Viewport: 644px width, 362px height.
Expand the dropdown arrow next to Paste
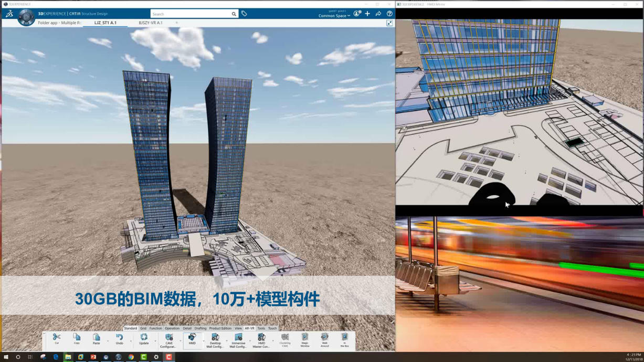pyautogui.click(x=108, y=341)
